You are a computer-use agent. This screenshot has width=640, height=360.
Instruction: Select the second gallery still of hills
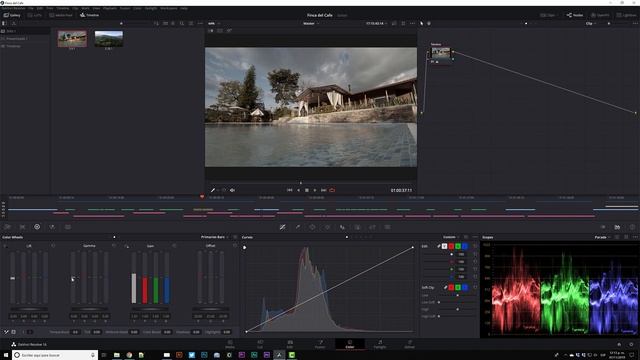(109, 39)
